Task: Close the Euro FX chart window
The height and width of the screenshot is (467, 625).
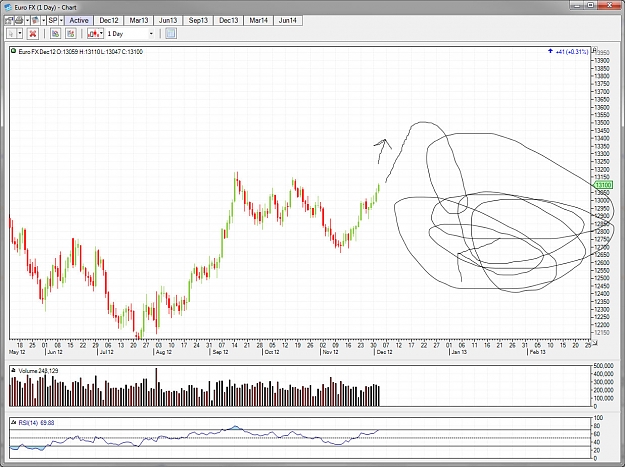Action: coord(610,5)
